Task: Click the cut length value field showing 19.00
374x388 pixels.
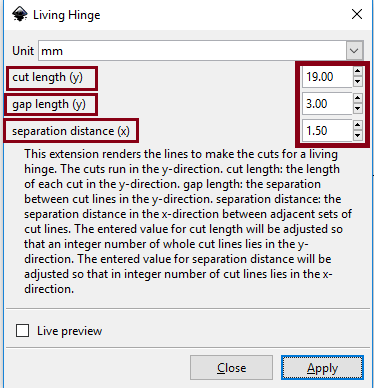Action: (x=327, y=77)
